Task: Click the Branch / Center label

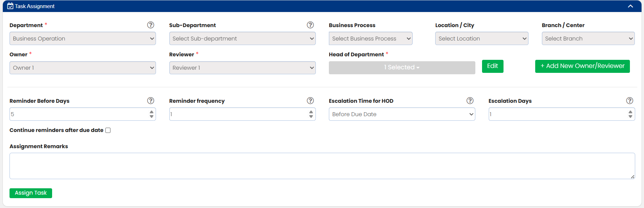Action: tap(563, 25)
